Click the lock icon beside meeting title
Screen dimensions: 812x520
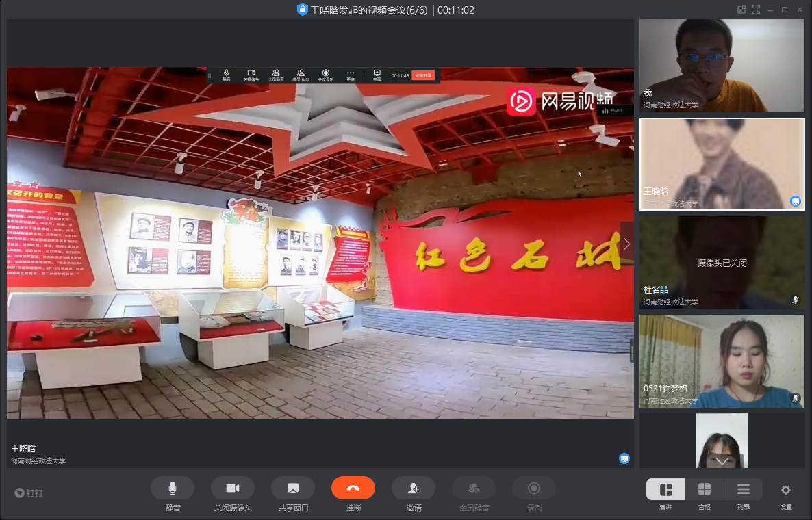coord(302,10)
